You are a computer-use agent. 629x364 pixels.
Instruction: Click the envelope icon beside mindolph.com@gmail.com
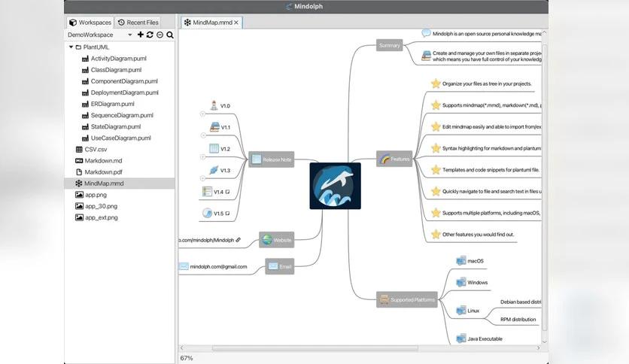tap(184, 266)
